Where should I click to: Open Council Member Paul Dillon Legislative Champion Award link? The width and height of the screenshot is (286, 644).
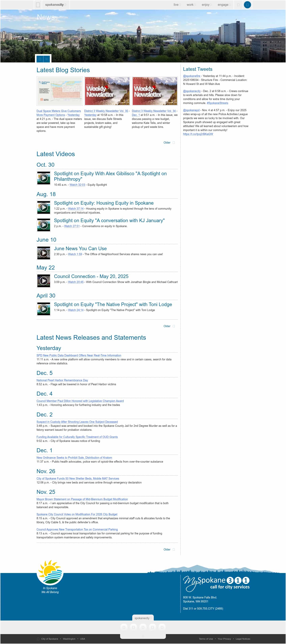(80, 401)
